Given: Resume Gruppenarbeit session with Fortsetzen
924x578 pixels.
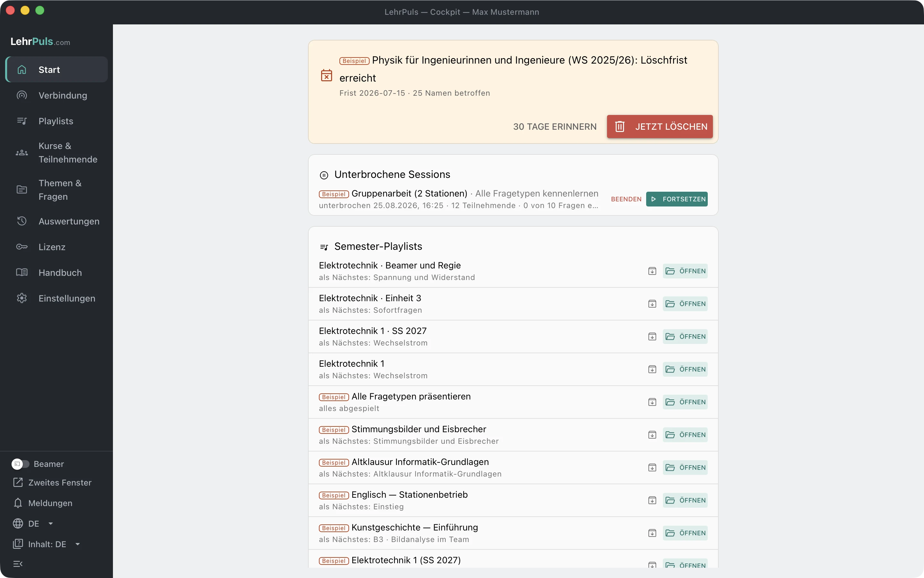Looking at the screenshot, I should (677, 199).
